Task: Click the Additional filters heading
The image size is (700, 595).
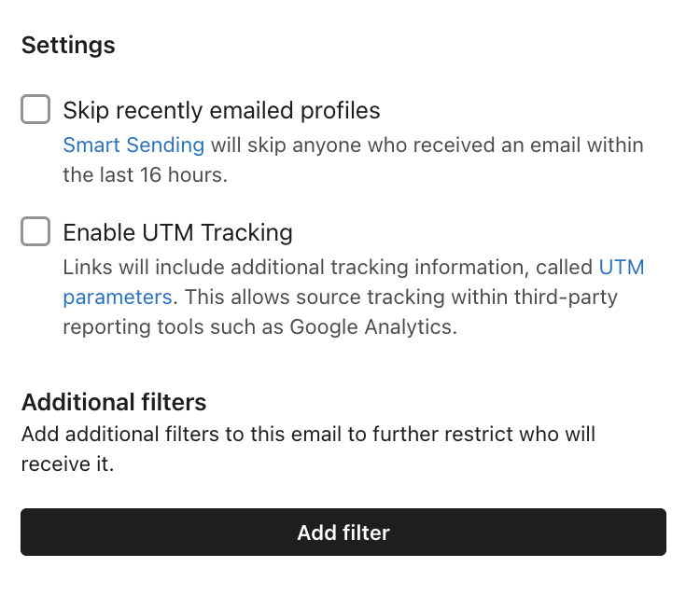Action: [x=114, y=402]
